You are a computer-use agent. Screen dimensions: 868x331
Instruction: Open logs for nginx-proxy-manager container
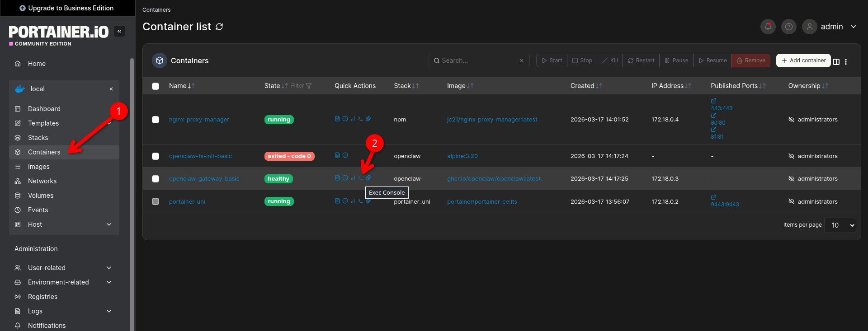pyautogui.click(x=337, y=119)
